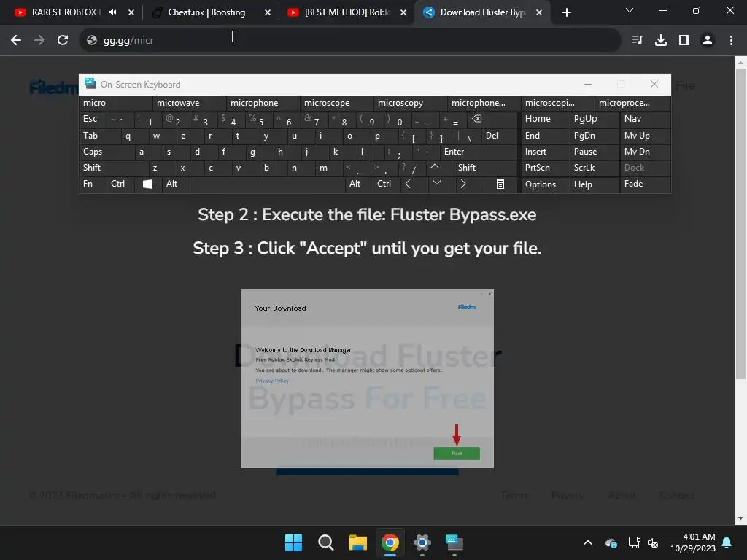Open Settings gear in taskbar
The height and width of the screenshot is (560, 747).
point(422,542)
